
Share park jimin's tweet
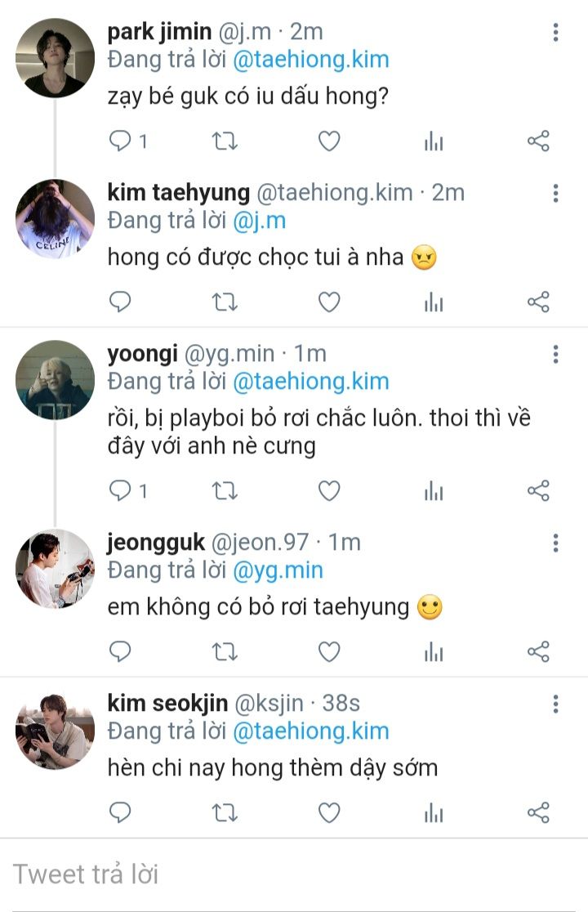pyautogui.click(x=538, y=141)
